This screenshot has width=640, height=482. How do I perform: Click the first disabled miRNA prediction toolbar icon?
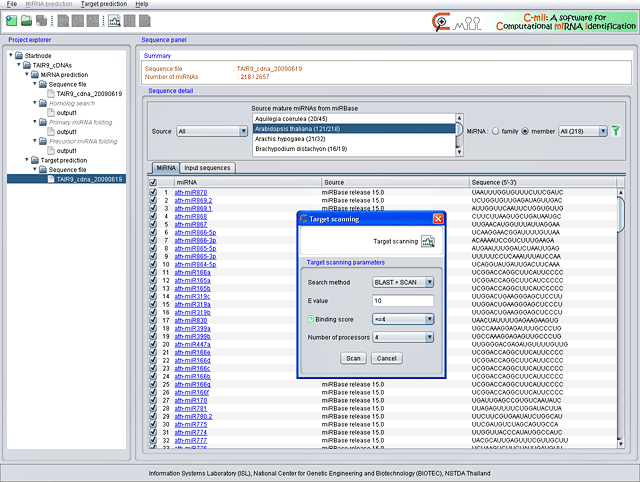tap(63, 21)
